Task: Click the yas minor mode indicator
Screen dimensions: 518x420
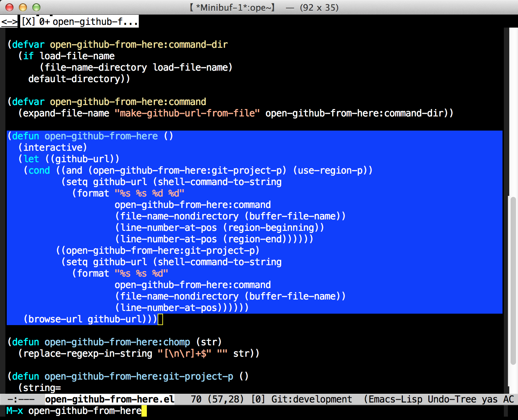Action: click(490, 399)
